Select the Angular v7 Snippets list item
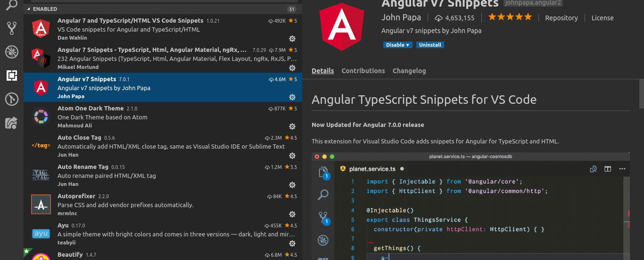This screenshot has width=644, height=260. click(163, 87)
